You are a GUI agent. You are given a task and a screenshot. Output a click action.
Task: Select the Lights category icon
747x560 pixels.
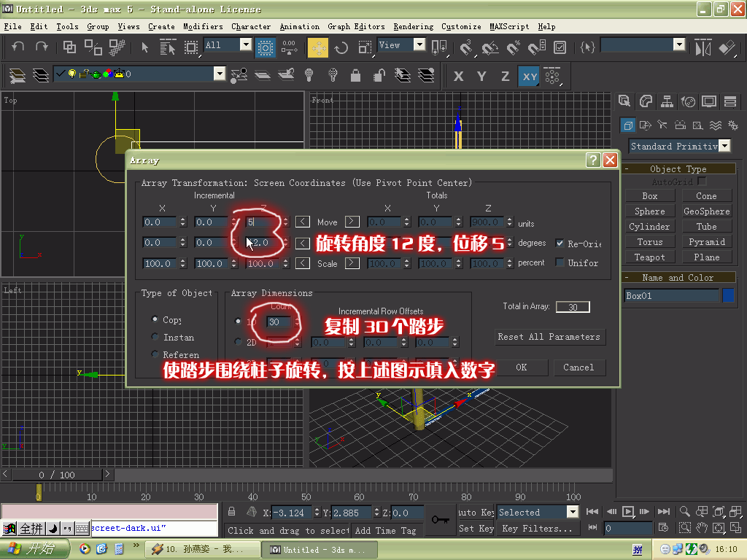pos(662,125)
